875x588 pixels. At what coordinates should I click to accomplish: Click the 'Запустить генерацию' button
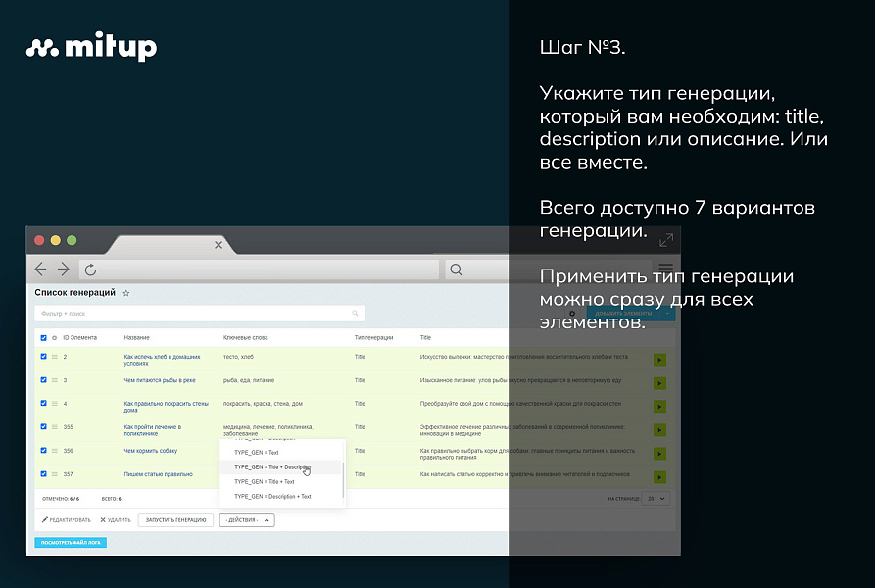click(174, 520)
